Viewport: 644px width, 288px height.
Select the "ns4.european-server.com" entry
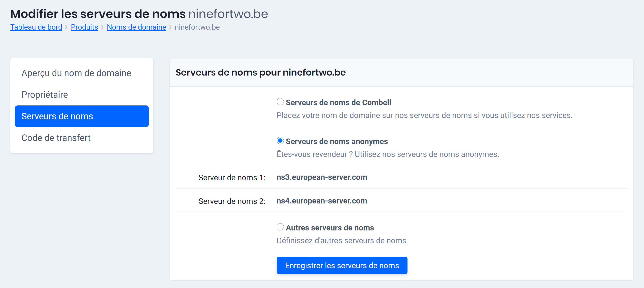coord(322,201)
